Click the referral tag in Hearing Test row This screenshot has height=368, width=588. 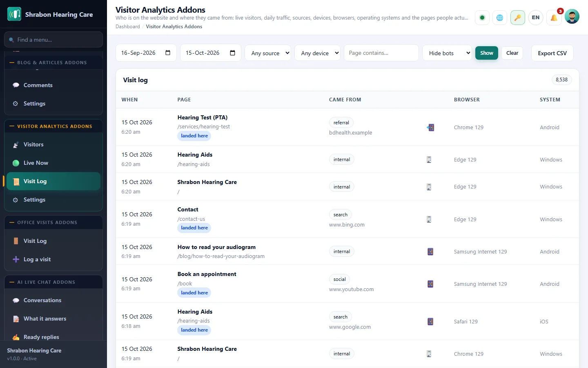[341, 123]
